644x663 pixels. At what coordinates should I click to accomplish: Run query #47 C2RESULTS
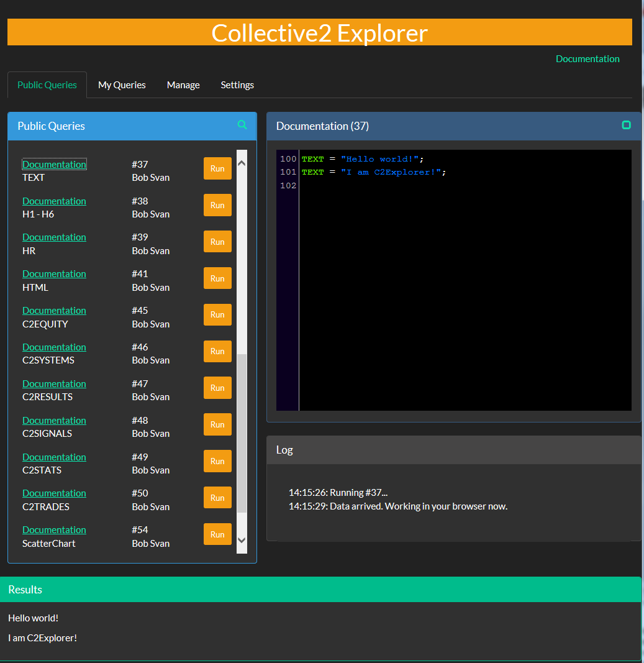coord(217,388)
